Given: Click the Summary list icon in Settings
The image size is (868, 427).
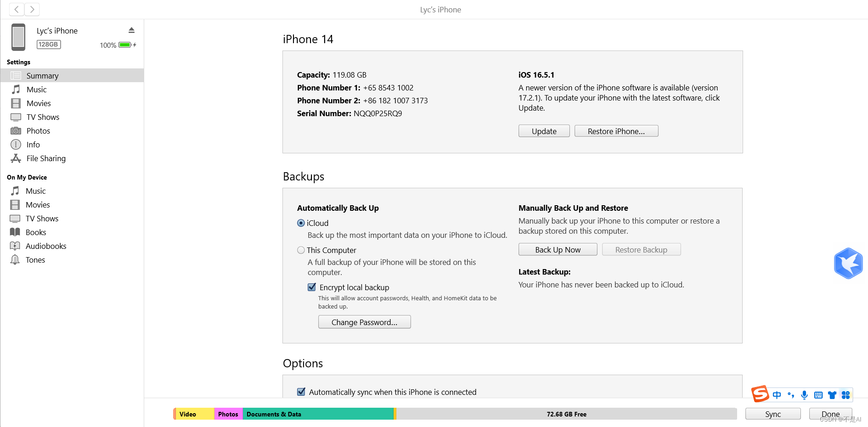Looking at the screenshot, I should tap(16, 76).
